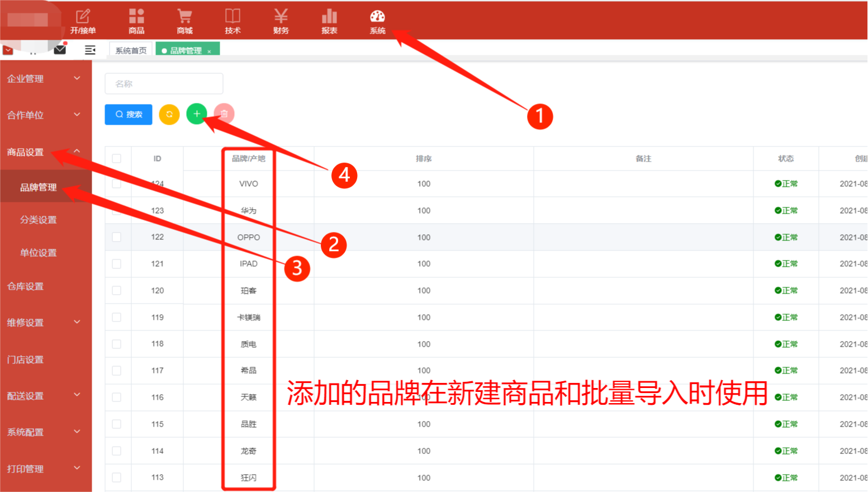Expand the 企业管理 sidebar menu
This screenshot has width=868, height=492.
[x=46, y=79]
